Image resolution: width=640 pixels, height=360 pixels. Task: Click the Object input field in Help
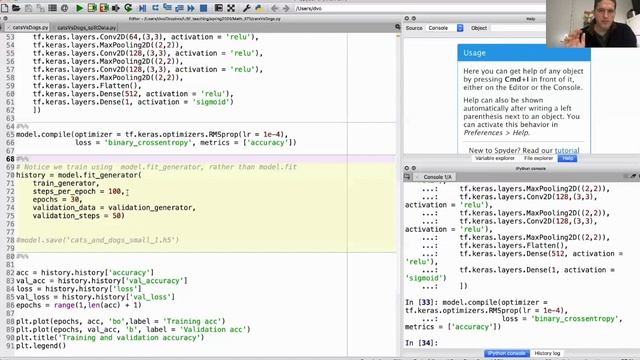(x=518, y=28)
